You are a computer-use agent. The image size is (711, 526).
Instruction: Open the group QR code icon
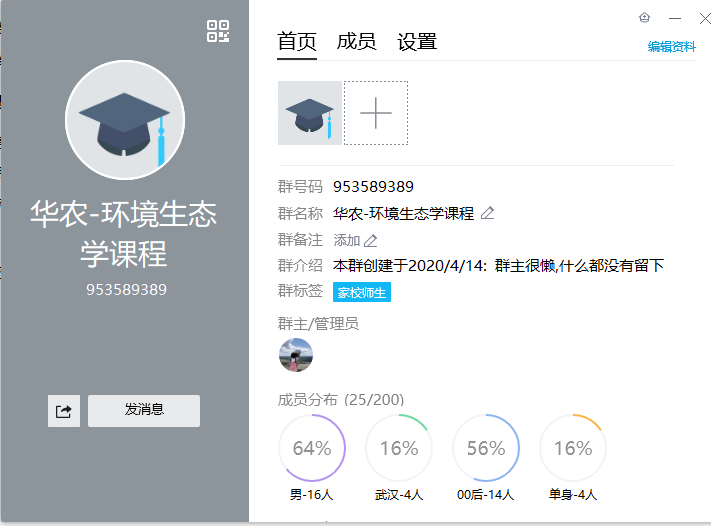coord(218,31)
